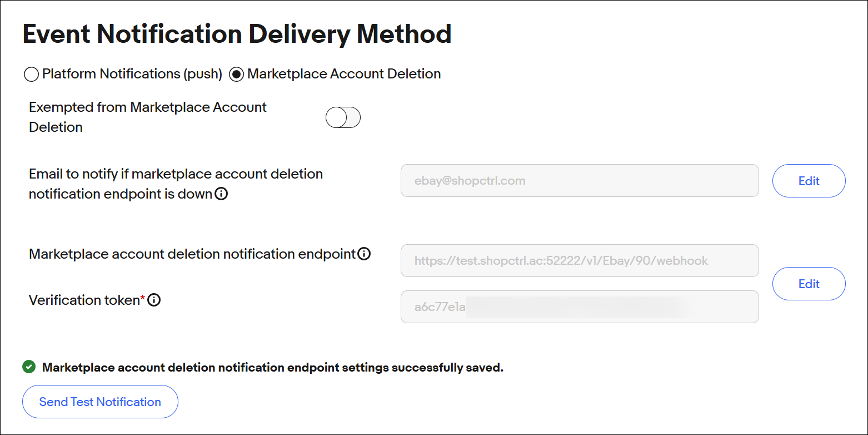868x435 pixels.
Task: Click the info icon beside the email notify label
Action: coord(221,194)
